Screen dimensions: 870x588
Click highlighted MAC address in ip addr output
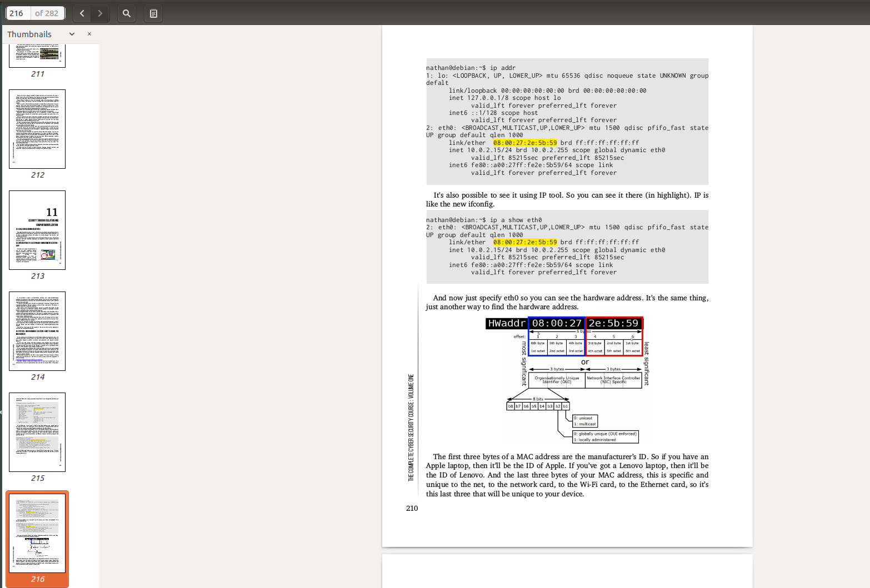(524, 143)
